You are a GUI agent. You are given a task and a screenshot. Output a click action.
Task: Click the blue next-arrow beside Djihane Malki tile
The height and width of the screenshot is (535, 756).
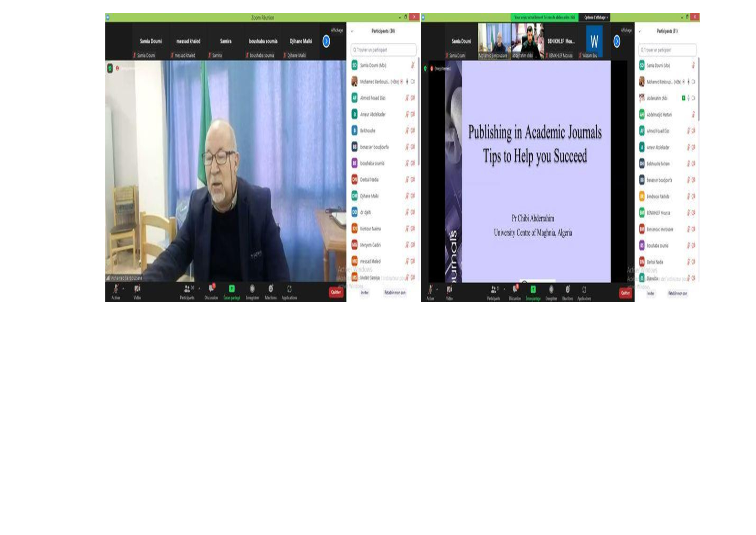[326, 41]
